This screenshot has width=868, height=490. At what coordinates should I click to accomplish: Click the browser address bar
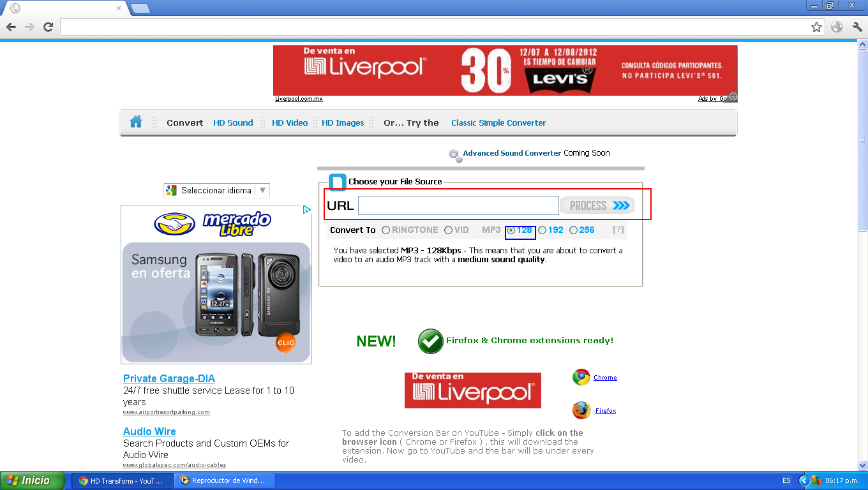click(434, 27)
